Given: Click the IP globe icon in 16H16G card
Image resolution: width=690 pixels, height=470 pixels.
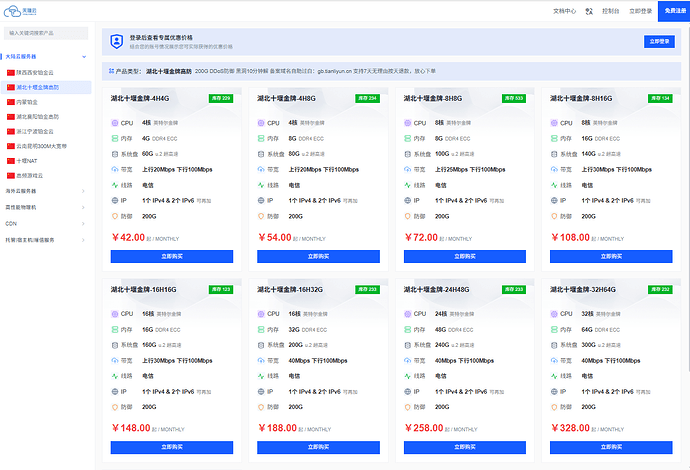Looking at the screenshot, I should tap(115, 392).
